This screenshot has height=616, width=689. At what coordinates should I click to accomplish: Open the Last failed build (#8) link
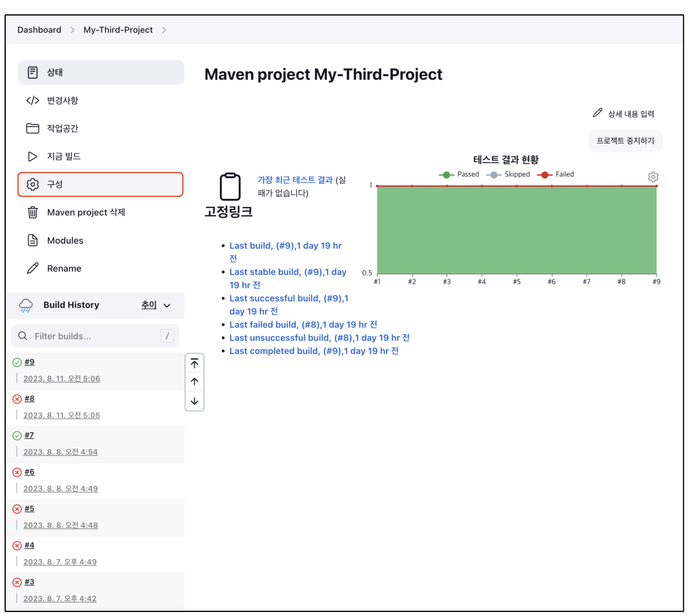pos(303,325)
